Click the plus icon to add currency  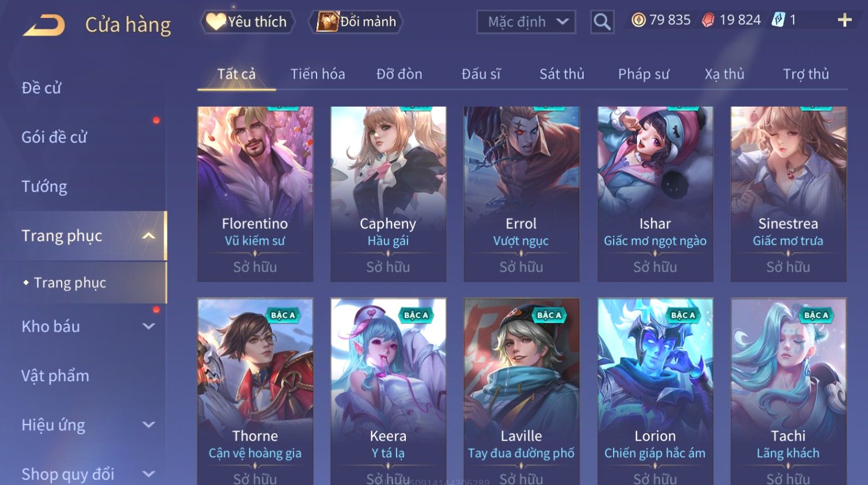click(x=844, y=20)
